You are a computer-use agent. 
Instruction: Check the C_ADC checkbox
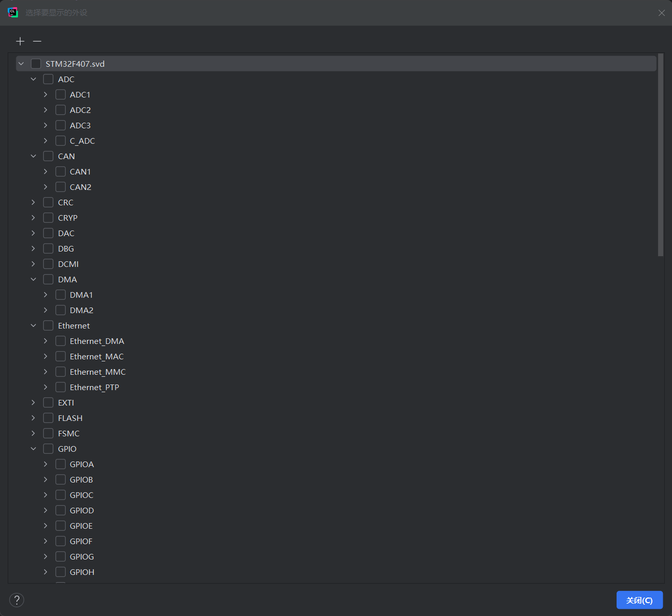point(61,141)
